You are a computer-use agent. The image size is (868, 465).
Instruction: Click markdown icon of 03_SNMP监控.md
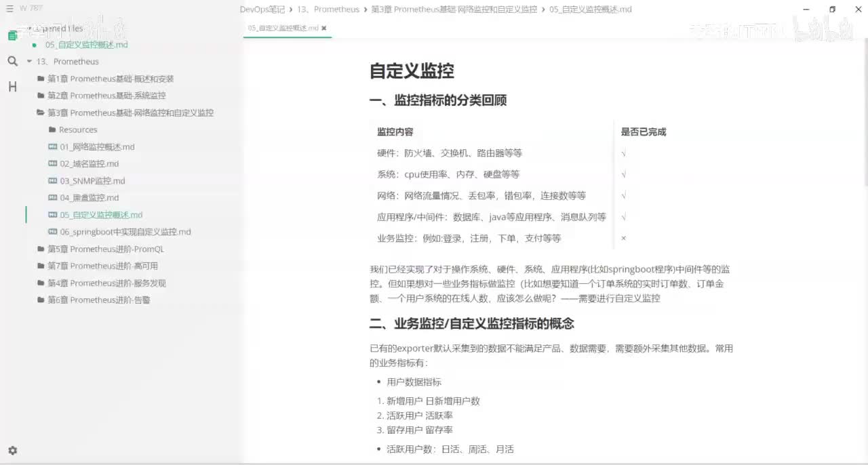click(53, 180)
